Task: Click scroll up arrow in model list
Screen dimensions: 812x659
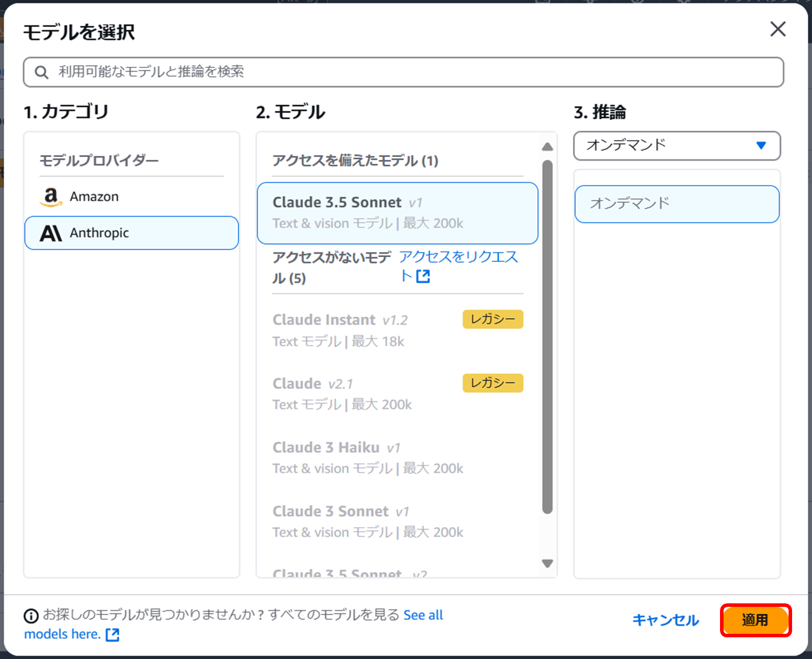Action: click(x=547, y=146)
